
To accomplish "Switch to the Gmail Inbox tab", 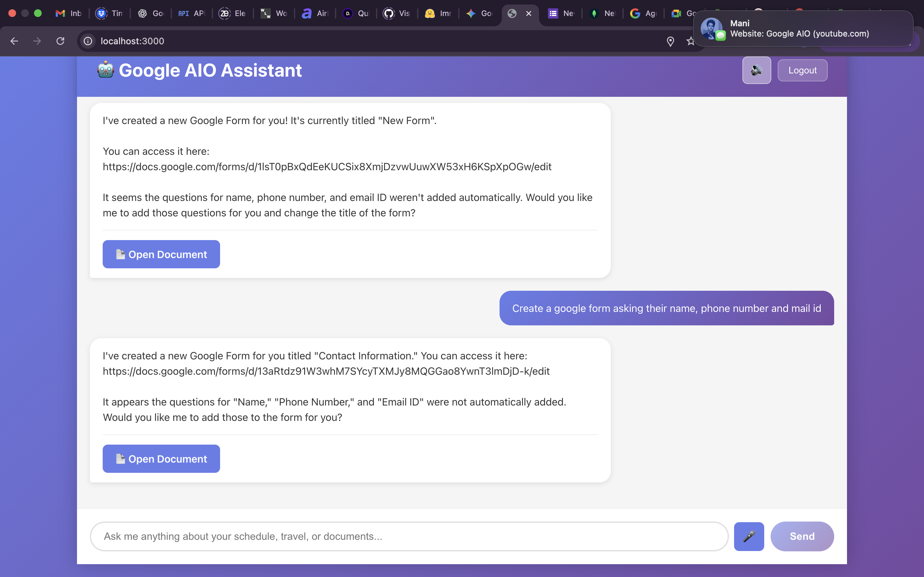I will (69, 13).
